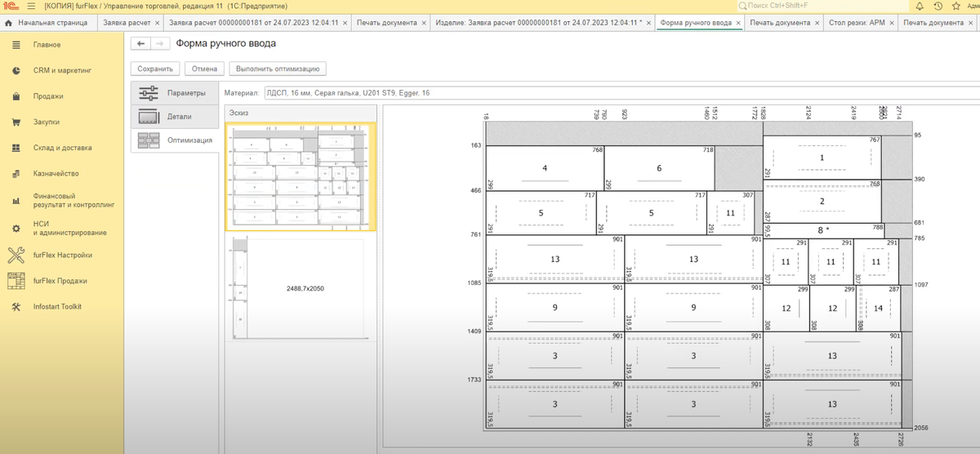The width and height of the screenshot is (980, 454).
Task: Select part 8 * on the cutting map
Action: 824,230
